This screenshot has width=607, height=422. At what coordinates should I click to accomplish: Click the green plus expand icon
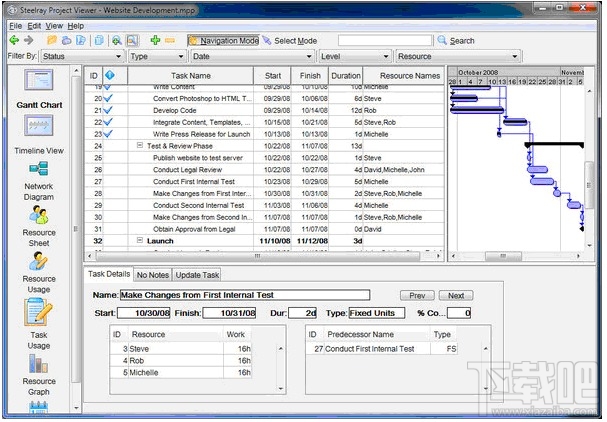point(155,40)
